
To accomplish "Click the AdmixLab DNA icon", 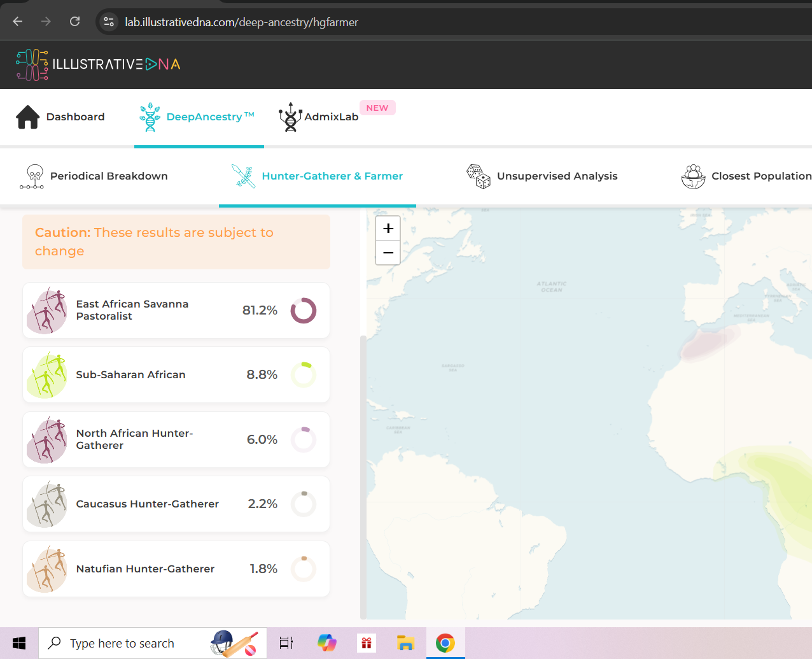I will coord(290,117).
